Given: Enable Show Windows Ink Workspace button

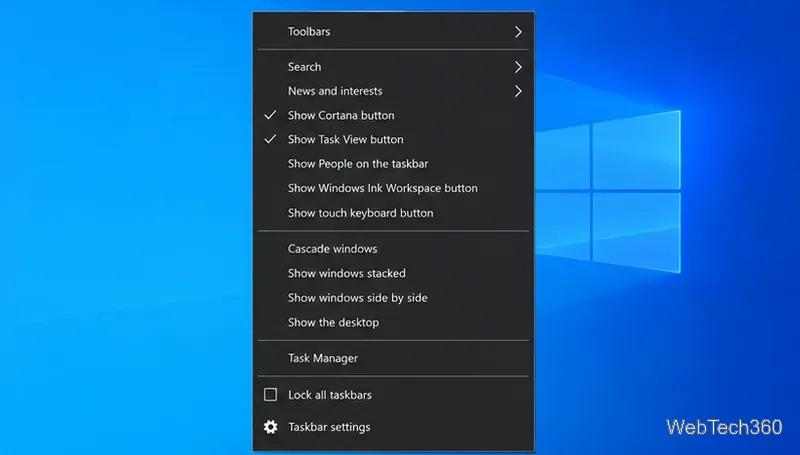Looking at the screenshot, I should point(393,188).
